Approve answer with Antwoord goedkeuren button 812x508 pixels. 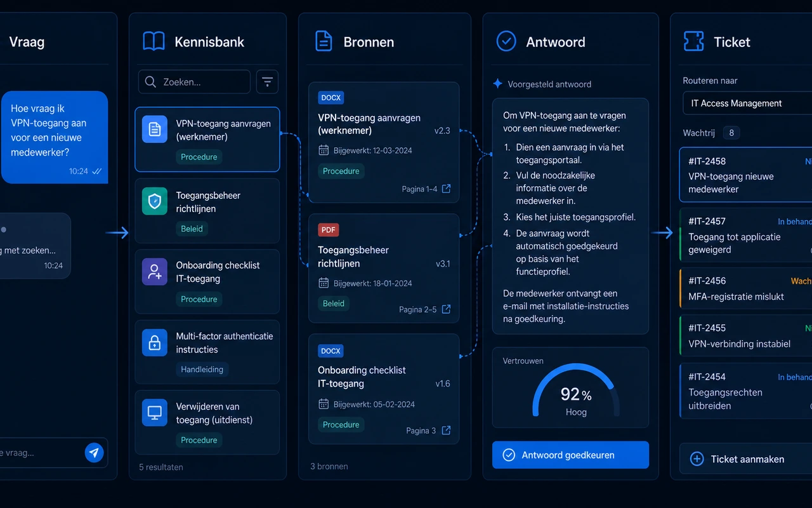[570, 455]
